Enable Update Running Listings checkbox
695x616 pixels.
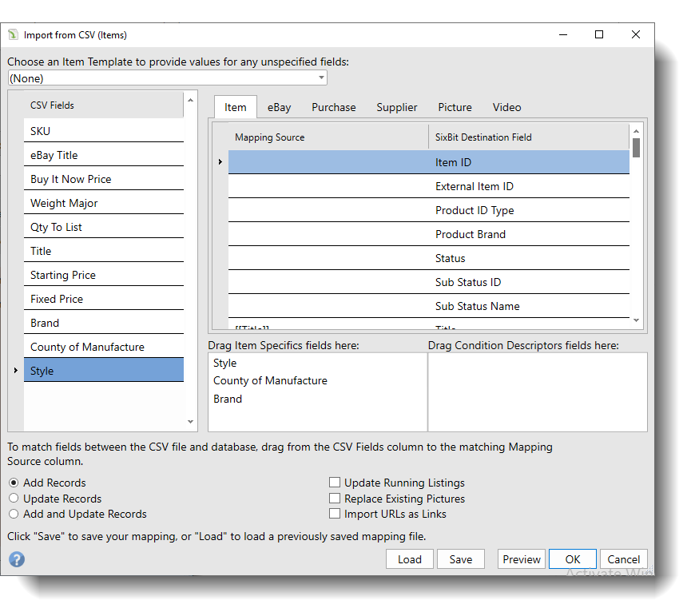pyautogui.click(x=335, y=482)
